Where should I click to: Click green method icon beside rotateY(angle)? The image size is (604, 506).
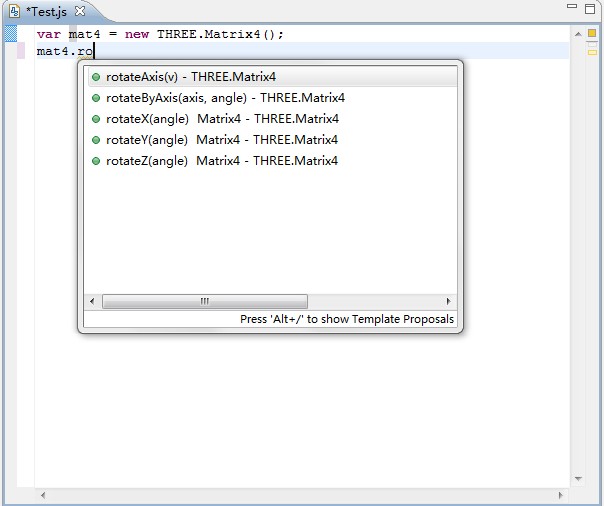tap(96, 140)
